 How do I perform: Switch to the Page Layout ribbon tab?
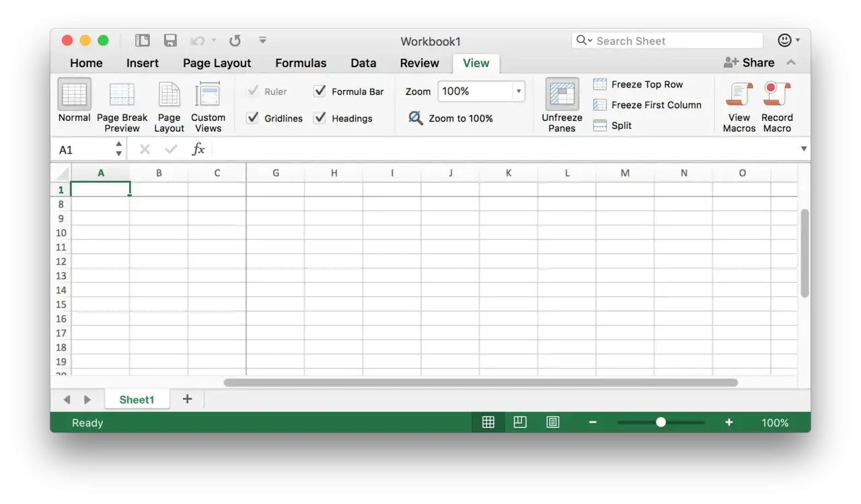pos(217,62)
